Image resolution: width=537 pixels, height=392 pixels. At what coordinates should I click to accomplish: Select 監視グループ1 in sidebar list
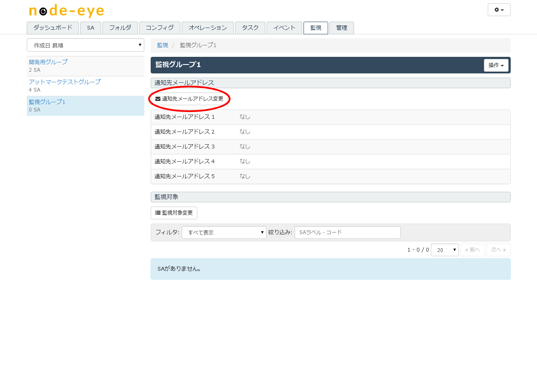pyautogui.click(x=85, y=106)
